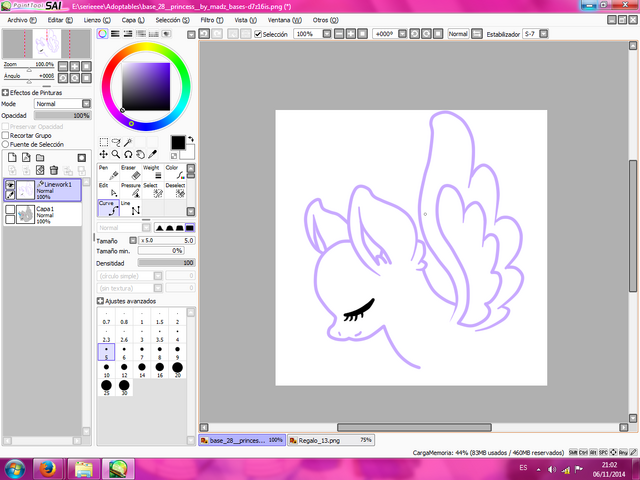The image size is (640, 480).
Task: Select the Pressure tool
Action: click(x=131, y=190)
